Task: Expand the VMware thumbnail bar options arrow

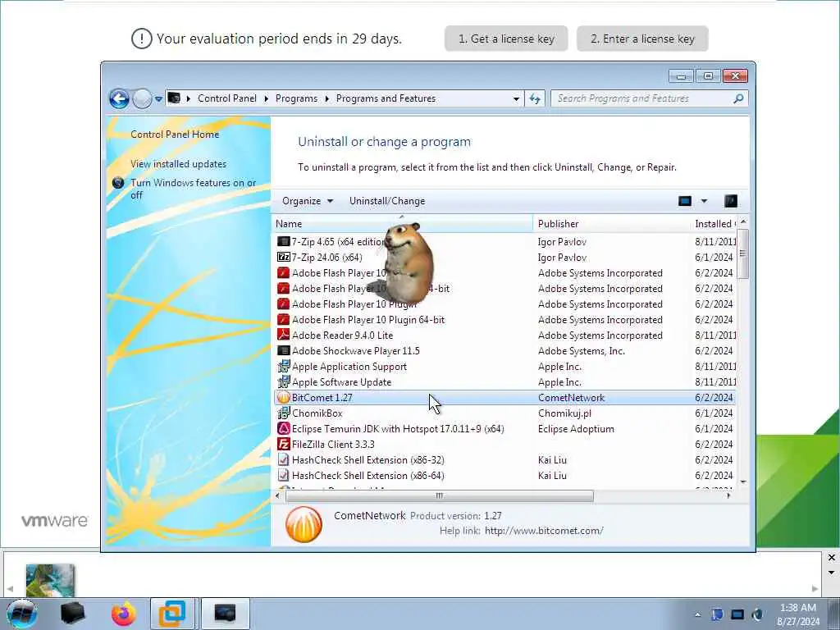Action: 832,573
